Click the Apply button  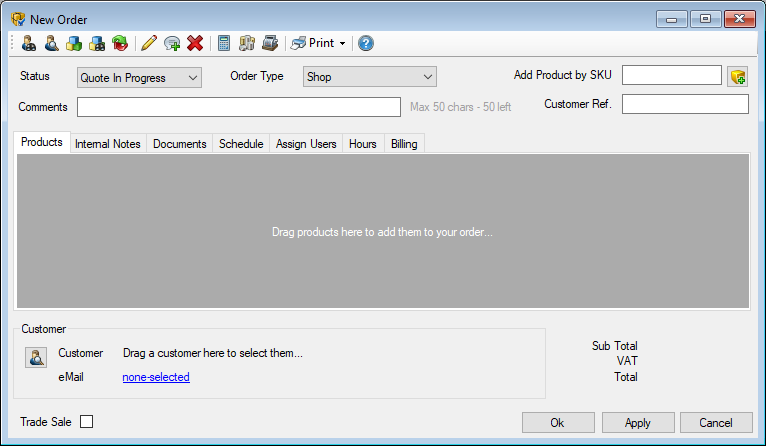[x=638, y=423]
